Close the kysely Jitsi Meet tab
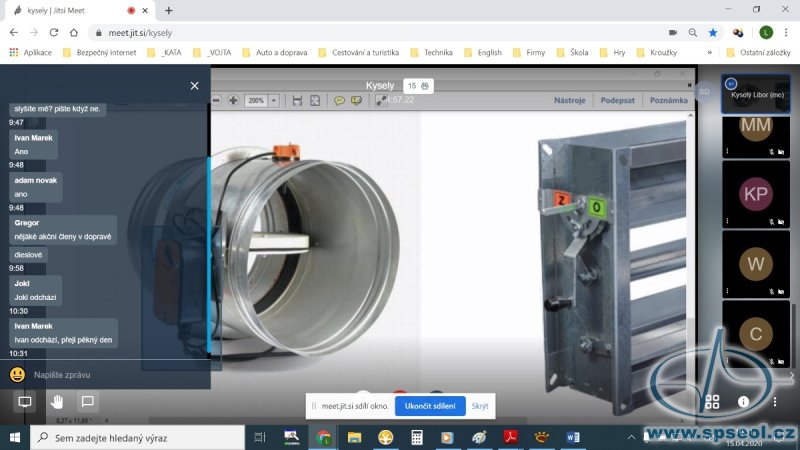This screenshot has height=450, width=800. pos(145,10)
